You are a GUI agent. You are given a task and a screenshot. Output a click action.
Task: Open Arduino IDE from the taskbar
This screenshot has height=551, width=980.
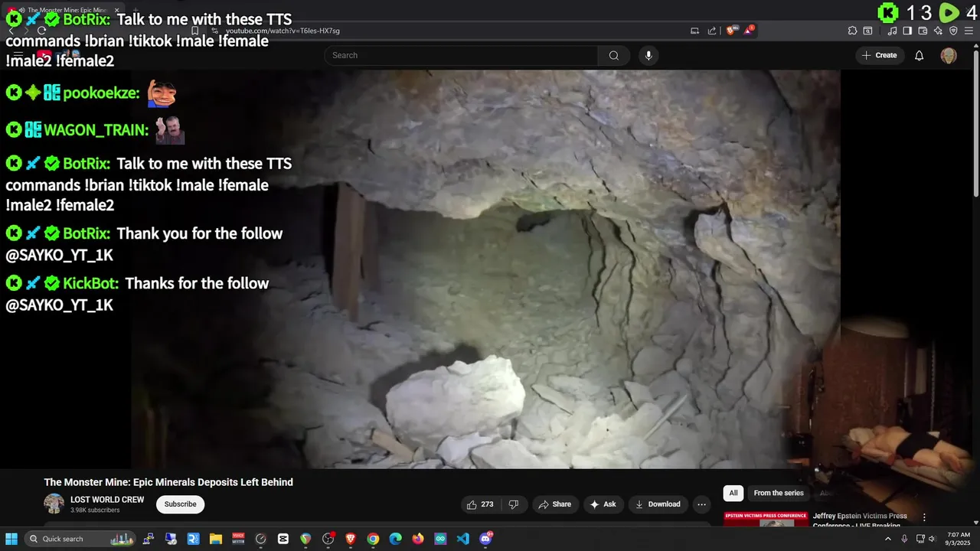[x=440, y=539]
